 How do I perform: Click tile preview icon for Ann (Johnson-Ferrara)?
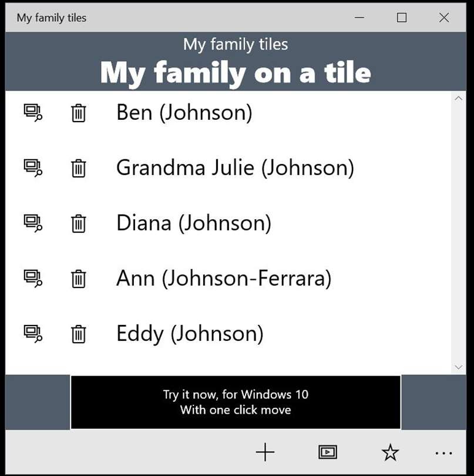(33, 278)
